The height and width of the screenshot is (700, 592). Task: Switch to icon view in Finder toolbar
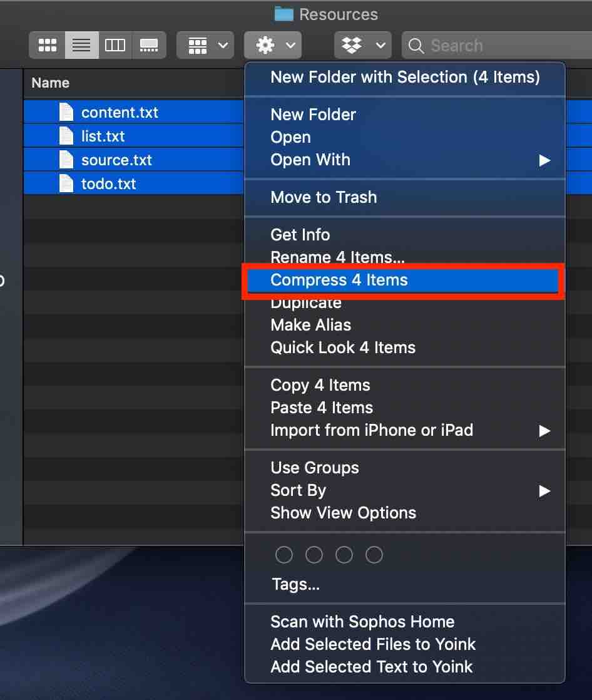(48, 45)
